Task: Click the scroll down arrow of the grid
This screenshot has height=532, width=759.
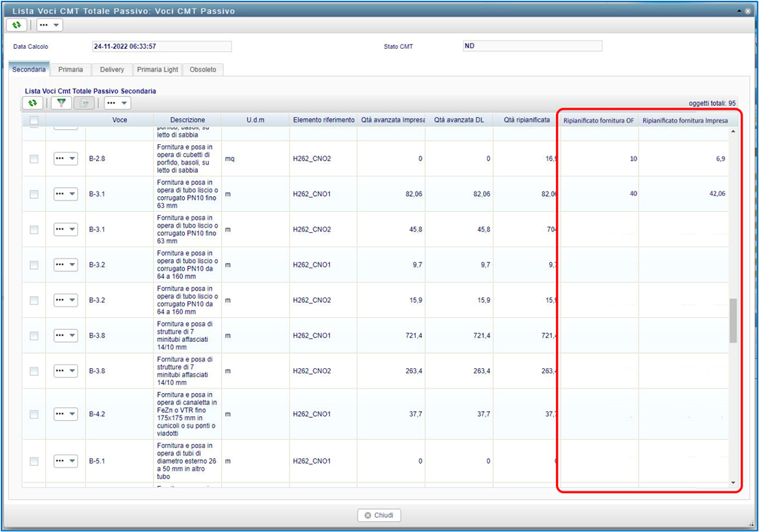Action: (733, 482)
